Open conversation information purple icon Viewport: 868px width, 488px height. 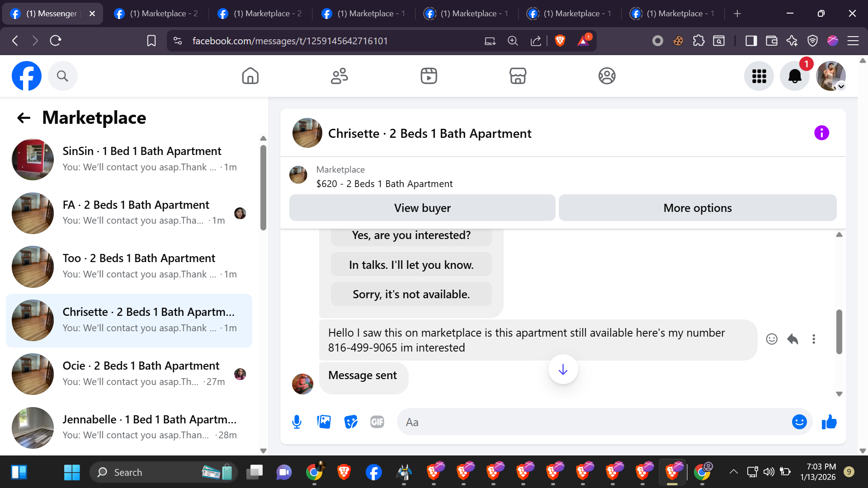pos(821,133)
